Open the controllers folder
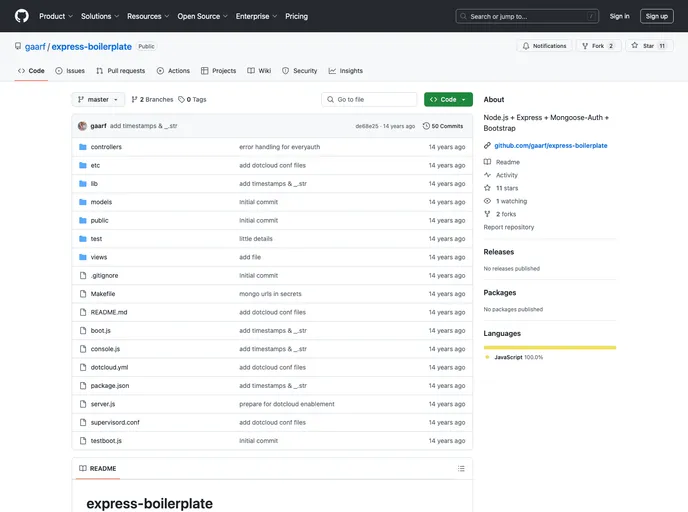688x512 pixels. pos(106,147)
